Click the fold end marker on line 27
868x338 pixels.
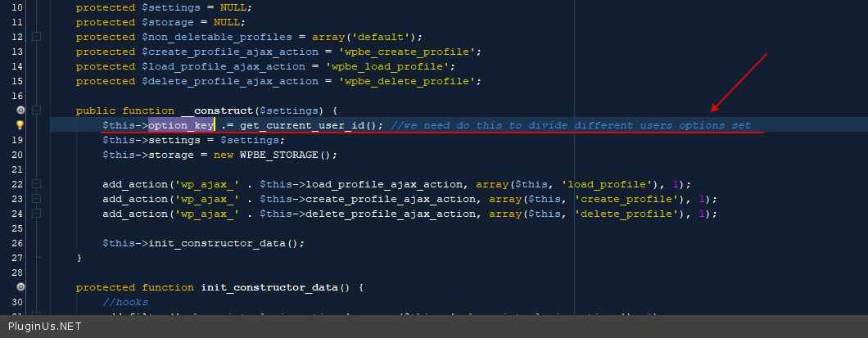click(x=36, y=258)
